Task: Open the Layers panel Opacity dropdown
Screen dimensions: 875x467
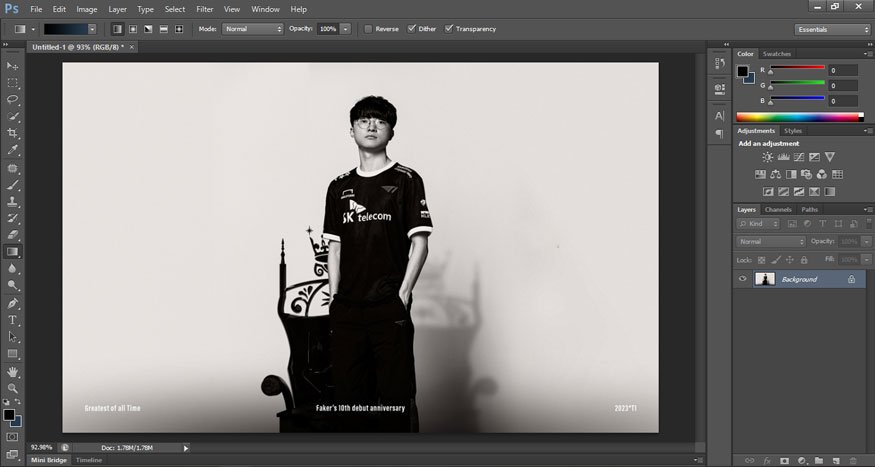Action: (867, 242)
